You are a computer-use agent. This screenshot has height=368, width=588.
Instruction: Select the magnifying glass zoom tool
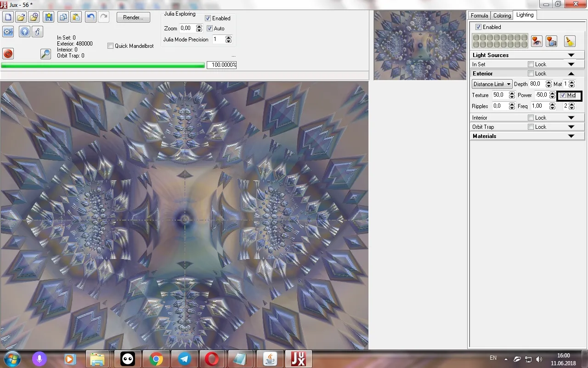click(x=45, y=53)
